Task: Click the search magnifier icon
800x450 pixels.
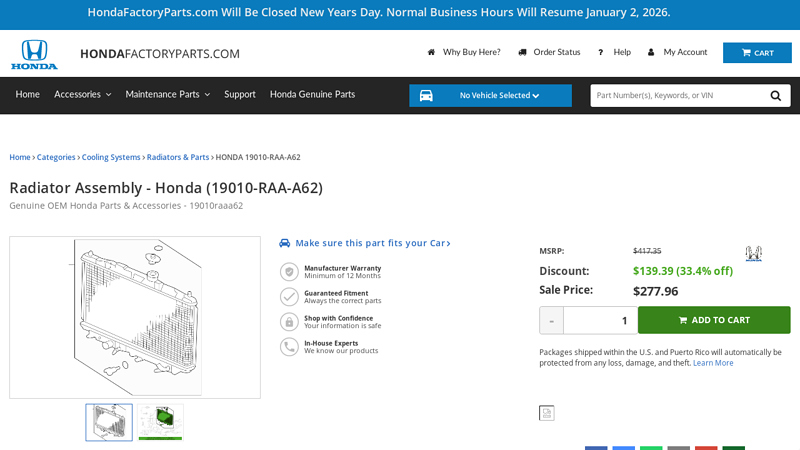Action: click(776, 96)
